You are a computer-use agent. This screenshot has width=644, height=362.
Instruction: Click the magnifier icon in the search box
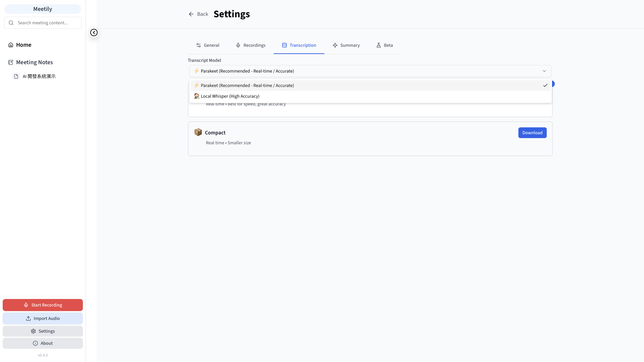pyautogui.click(x=11, y=23)
